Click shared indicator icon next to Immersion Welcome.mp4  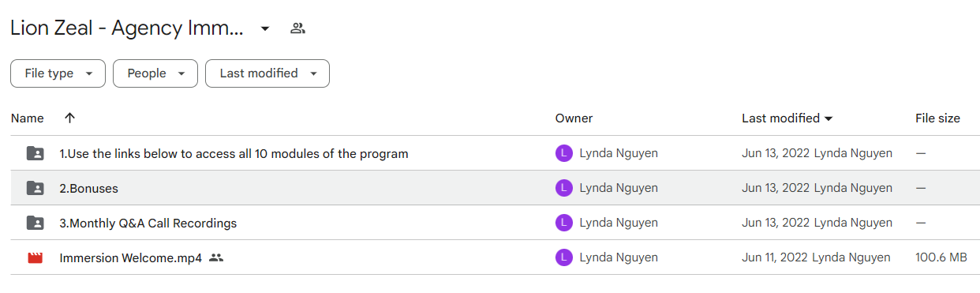click(x=216, y=257)
